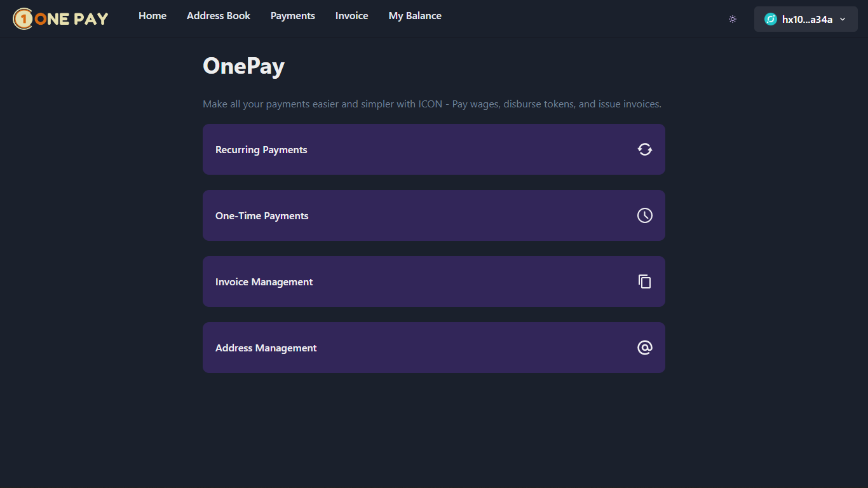868x488 pixels.
Task: Select the clock icon on One-Time Payments
Action: pos(644,215)
